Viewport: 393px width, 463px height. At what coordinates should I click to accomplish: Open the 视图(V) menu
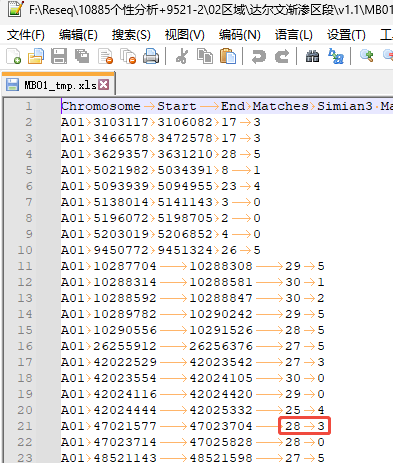[184, 35]
